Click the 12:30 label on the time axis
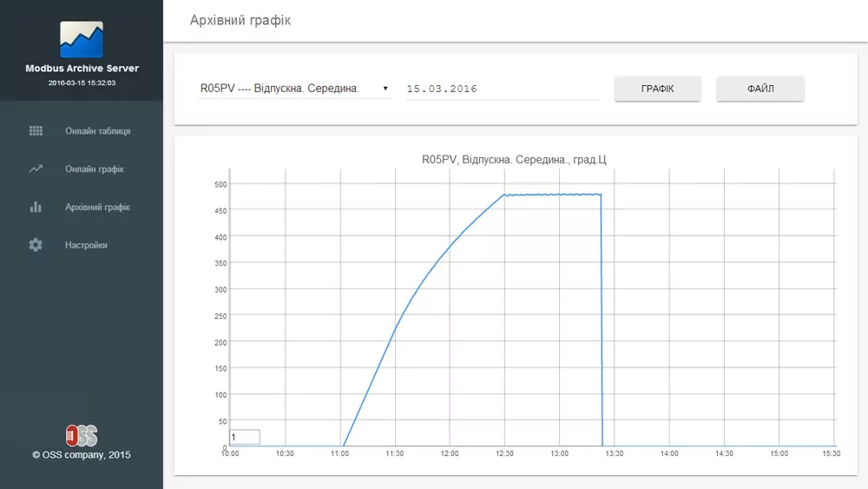This screenshot has width=868, height=489. [504, 453]
